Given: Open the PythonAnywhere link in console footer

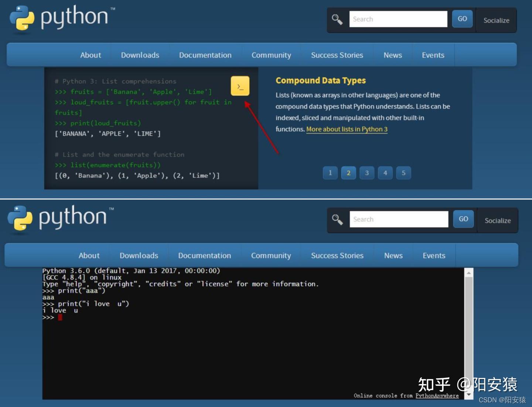Looking at the screenshot, I should (x=437, y=395).
